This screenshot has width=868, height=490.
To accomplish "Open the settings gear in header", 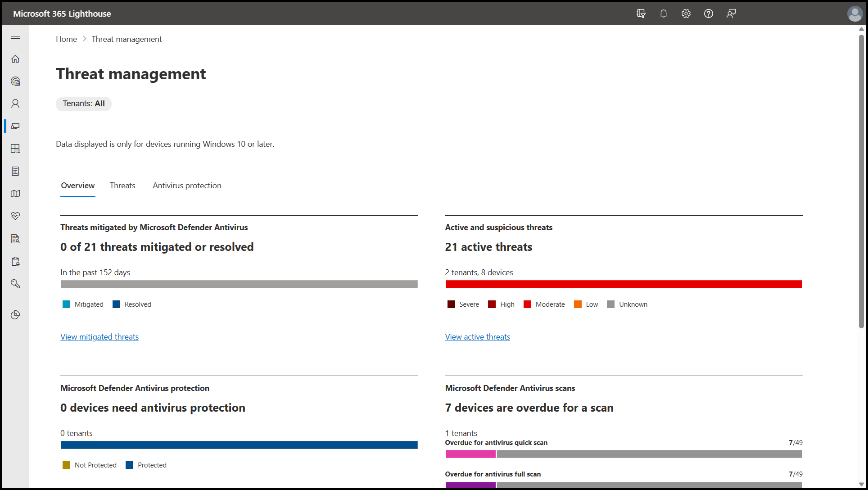I will [x=686, y=14].
